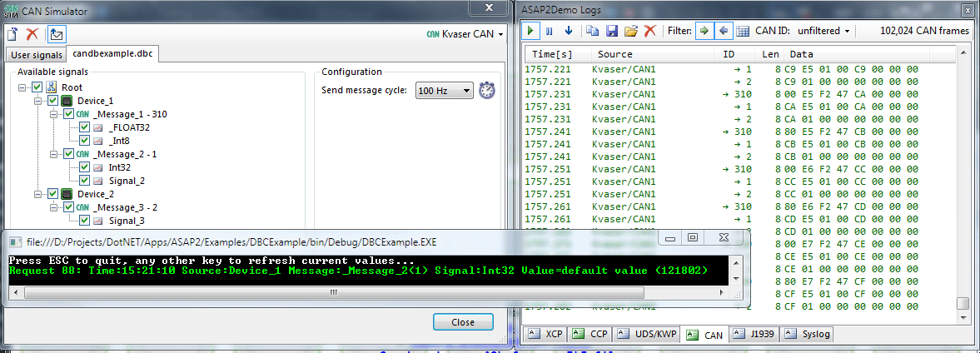Click the Root network icon in signal tree
This screenshot has height=353, width=980.
[x=52, y=87]
